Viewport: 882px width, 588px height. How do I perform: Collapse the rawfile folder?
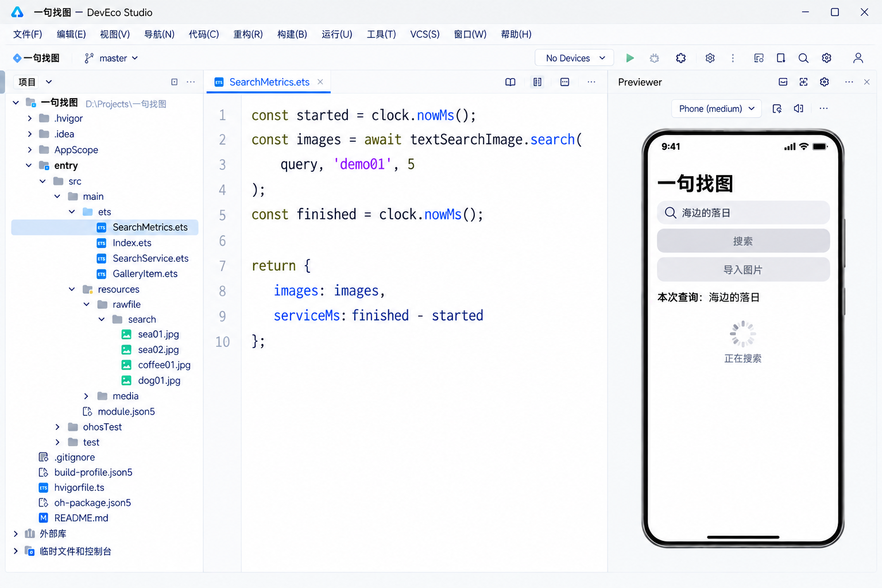tap(87, 304)
